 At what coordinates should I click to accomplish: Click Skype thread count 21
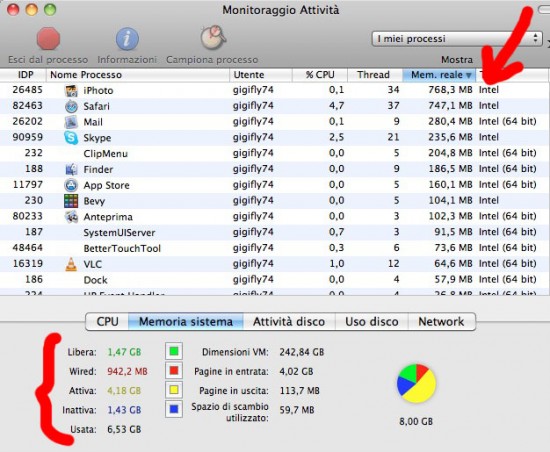point(394,137)
